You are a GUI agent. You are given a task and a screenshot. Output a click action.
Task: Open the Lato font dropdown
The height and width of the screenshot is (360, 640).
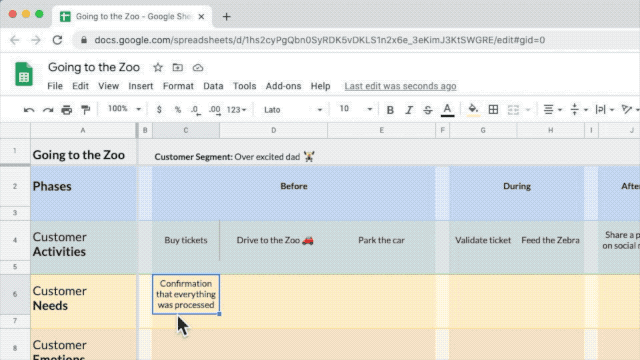[293, 109]
